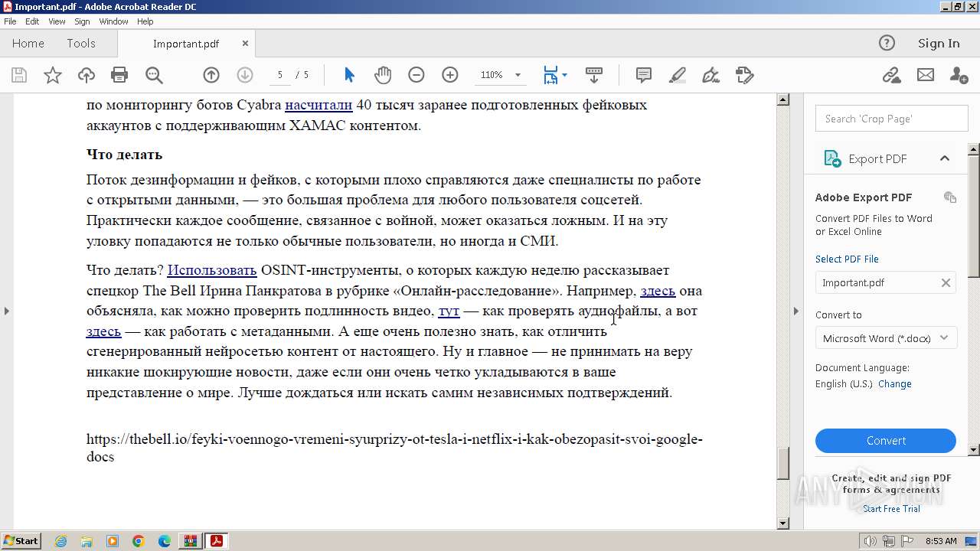
Task: Collapse the right tools pane arrow
Action: pyautogui.click(x=796, y=311)
